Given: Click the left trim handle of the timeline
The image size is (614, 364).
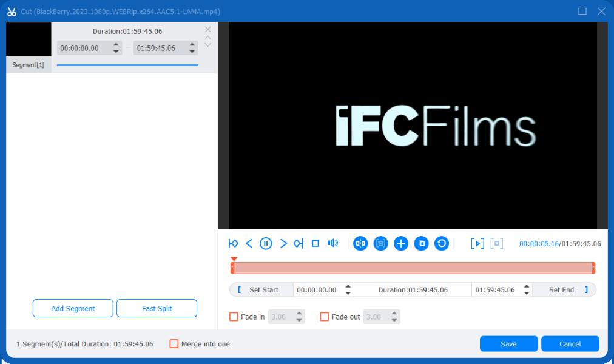Looking at the screenshot, I should pyautogui.click(x=232, y=268).
